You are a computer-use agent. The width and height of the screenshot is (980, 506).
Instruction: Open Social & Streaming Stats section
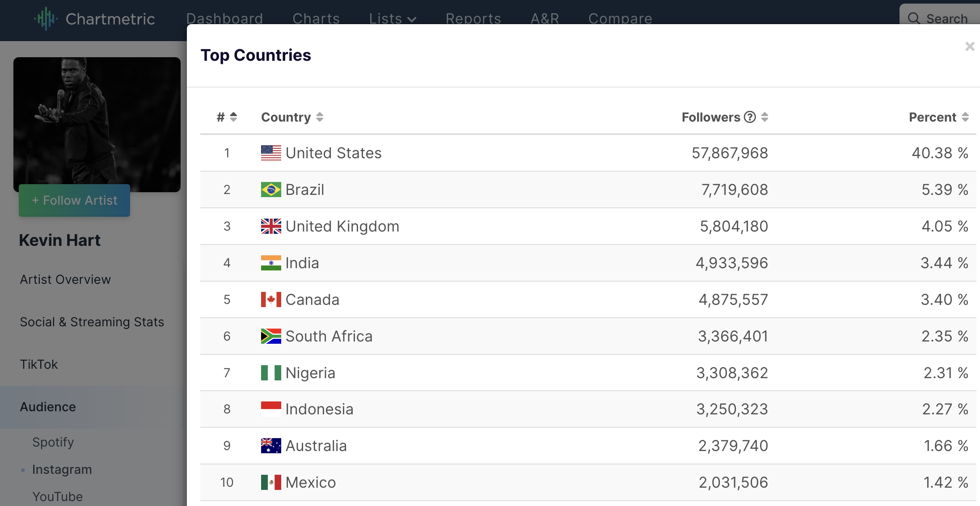(x=92, y=322)
